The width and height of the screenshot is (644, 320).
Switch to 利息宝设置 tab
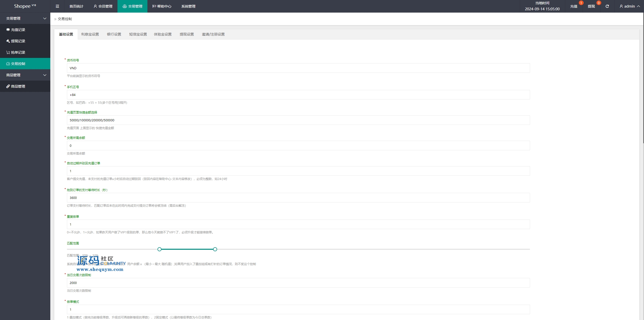click(90, 34)
